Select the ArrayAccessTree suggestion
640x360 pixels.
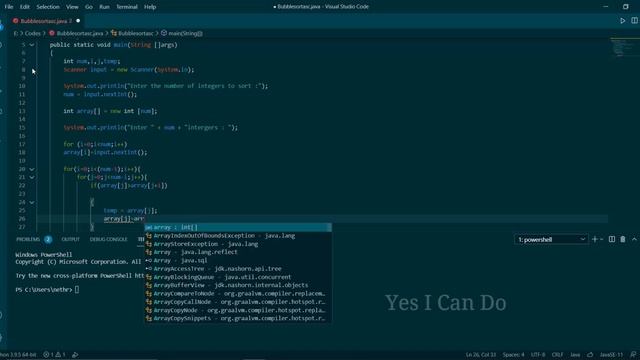(238, 269)
